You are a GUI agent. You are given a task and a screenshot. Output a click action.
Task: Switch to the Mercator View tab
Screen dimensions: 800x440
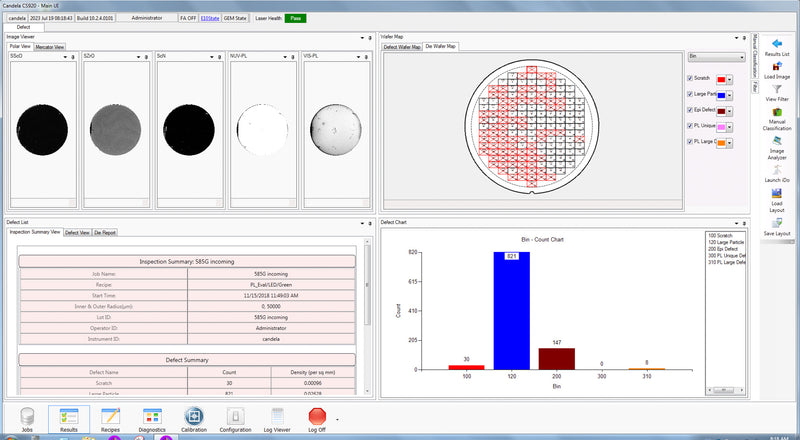click(50, 47)
